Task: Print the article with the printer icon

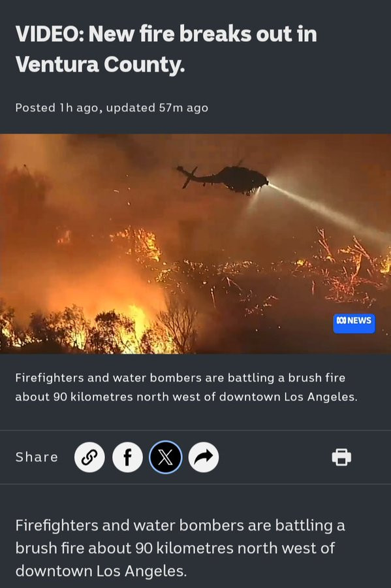Action: [x=341, y=457]
